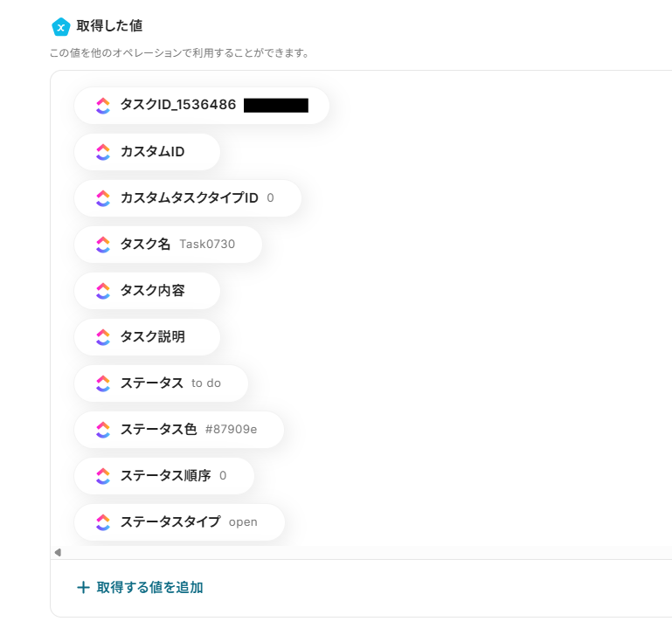Click ClickUp icon on カスタムタスクタイプID chip
The image size is (672, 642).
pos(103,198)
